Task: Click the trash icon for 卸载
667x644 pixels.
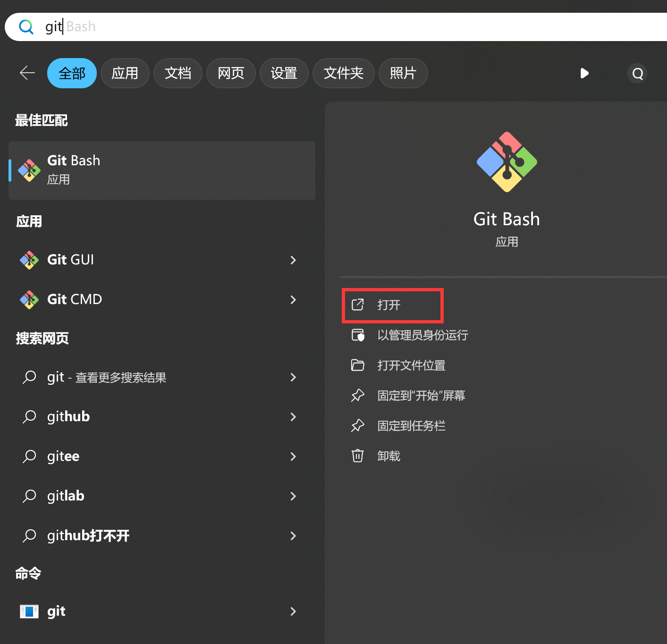Action: click(358, 456)
